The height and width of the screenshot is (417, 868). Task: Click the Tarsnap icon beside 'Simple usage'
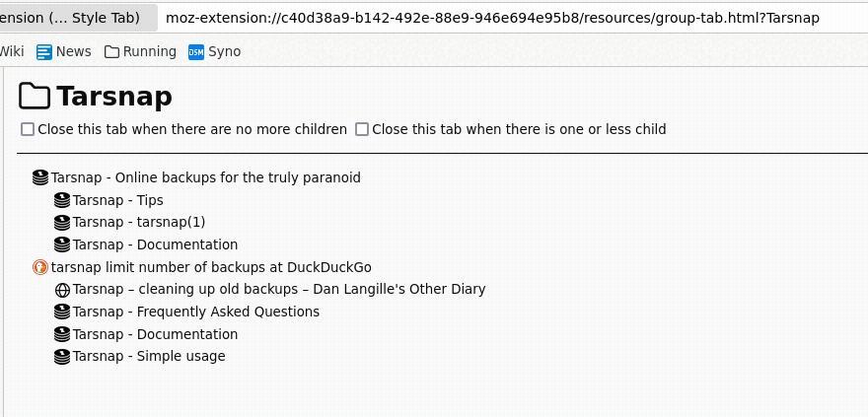coord(62,357)
